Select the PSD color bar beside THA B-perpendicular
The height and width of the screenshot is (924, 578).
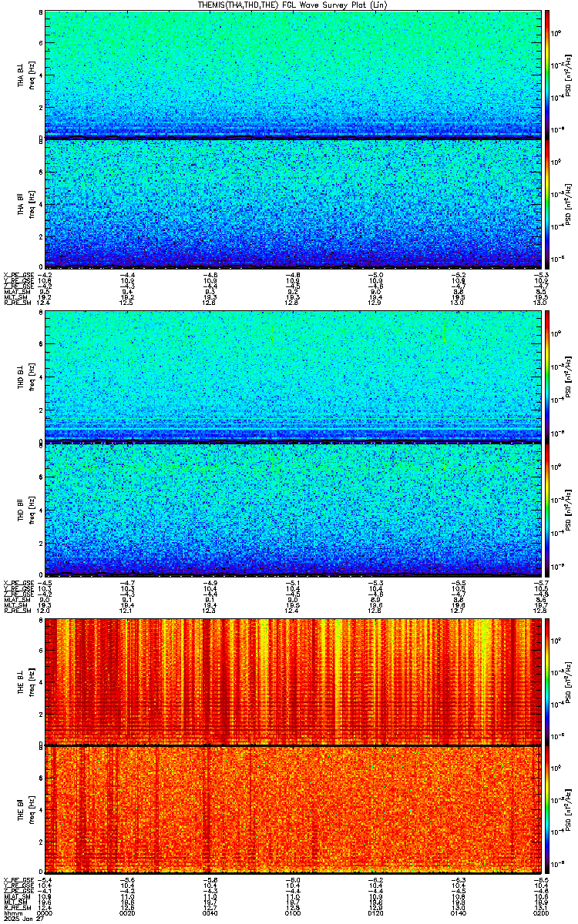click(548, 74)
